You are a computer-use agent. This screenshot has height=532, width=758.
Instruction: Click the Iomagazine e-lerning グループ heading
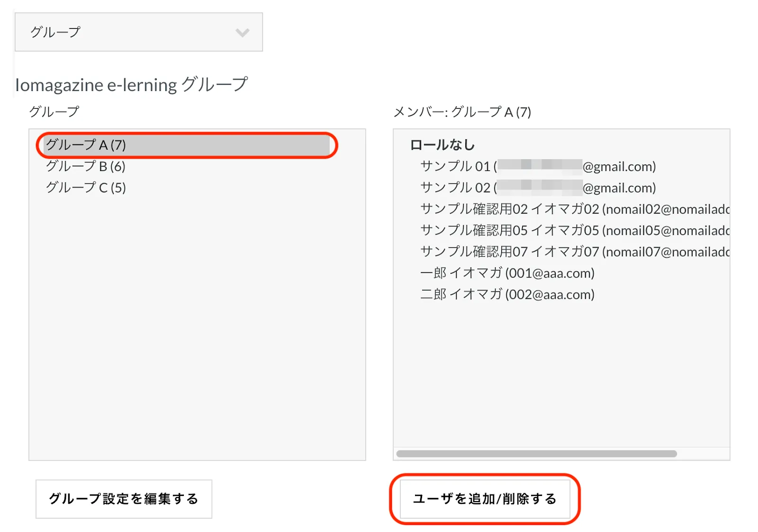click(131, 85)
